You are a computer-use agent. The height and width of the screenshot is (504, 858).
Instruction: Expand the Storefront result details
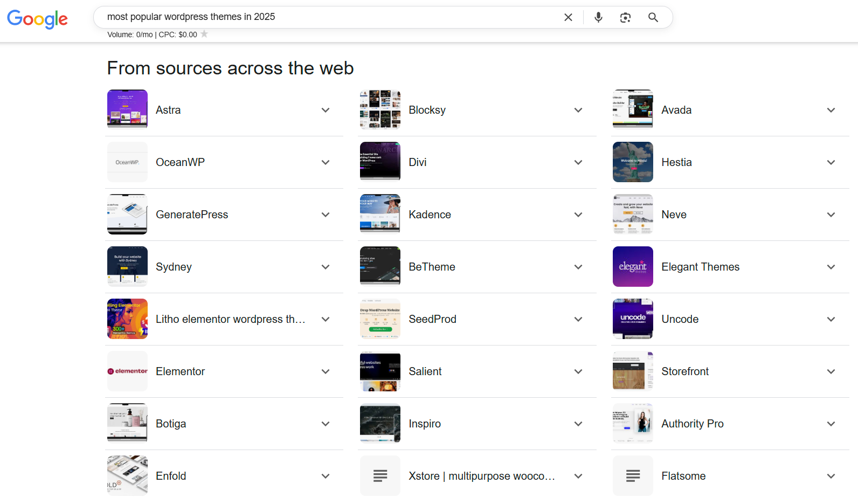click(x=831, y=371)
